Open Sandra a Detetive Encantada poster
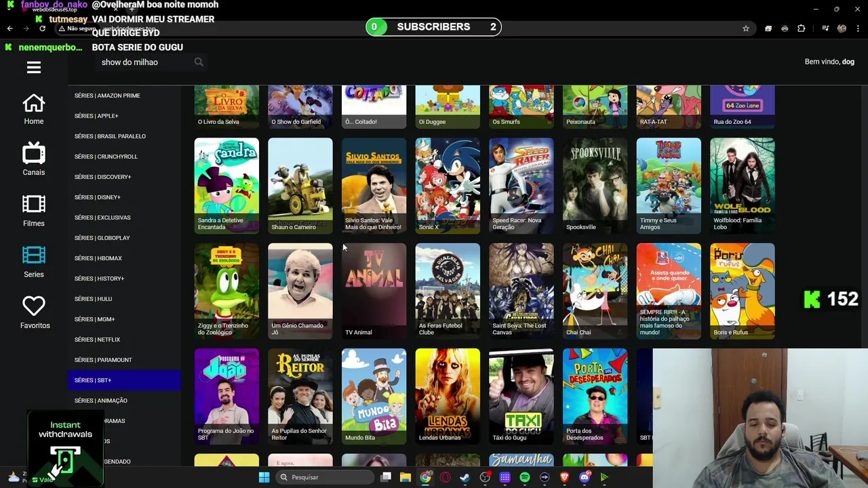This screenshot has width=868, height=488. [226, 186]
